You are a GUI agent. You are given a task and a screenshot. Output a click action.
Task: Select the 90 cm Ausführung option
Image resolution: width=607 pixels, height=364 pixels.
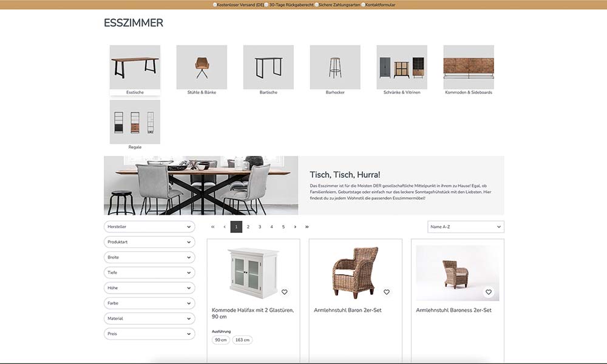pyautogui.click(x=221, y=340)
